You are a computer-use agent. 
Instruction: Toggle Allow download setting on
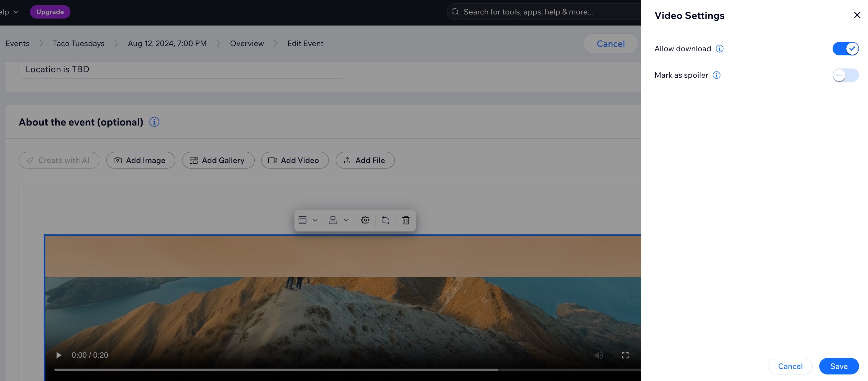846,48
